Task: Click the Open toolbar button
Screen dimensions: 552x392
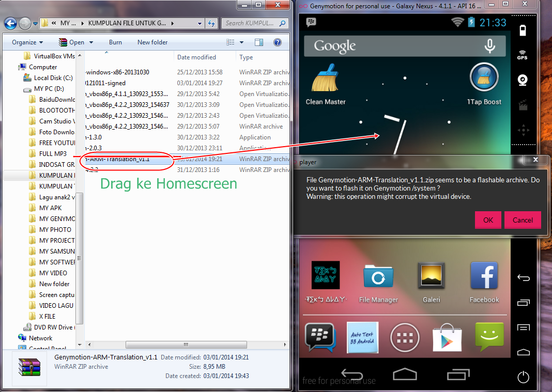Action: tap(72, 42)
